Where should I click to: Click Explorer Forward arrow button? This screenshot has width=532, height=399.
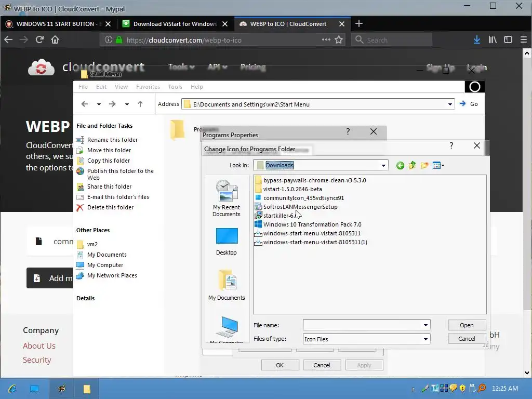[112, 104]
